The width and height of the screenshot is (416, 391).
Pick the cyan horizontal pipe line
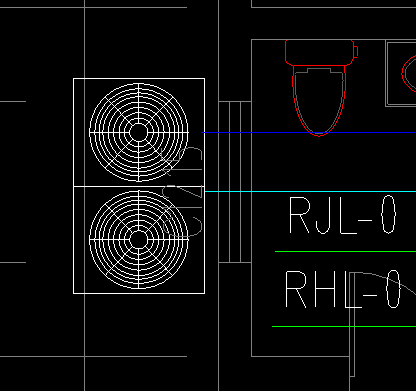(310, 192)
